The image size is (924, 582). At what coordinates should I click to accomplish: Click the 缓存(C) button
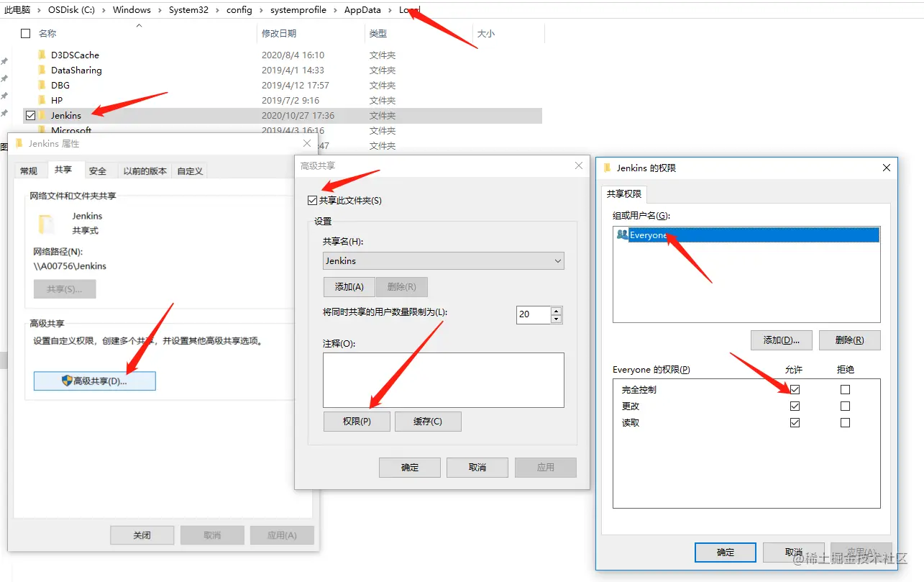pos(428,421)
